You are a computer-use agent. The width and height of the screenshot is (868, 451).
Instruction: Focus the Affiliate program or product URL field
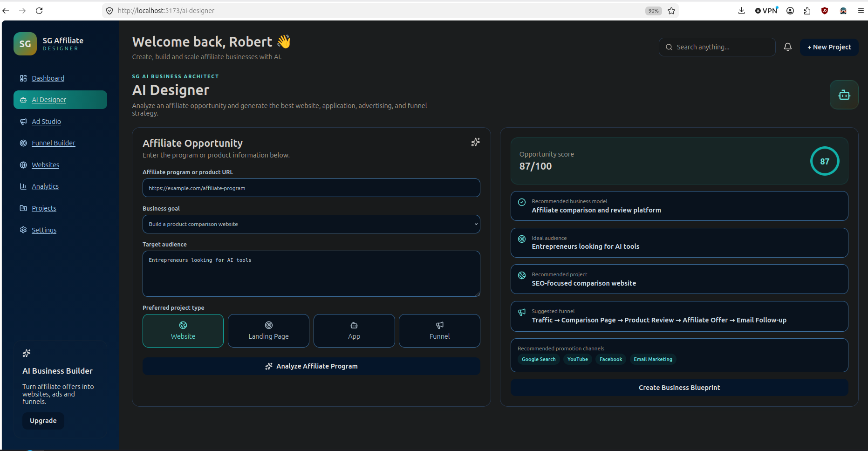click(x=311, y=188)
